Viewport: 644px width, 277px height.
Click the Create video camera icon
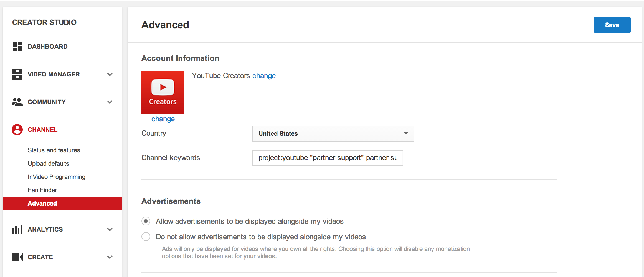17,257
